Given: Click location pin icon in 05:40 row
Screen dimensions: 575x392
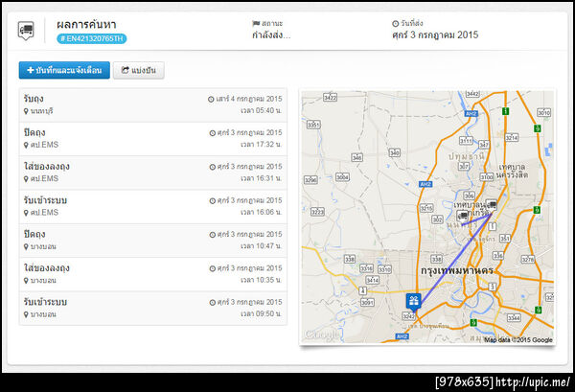Looking at the screenshot, I should pos(26,111).
